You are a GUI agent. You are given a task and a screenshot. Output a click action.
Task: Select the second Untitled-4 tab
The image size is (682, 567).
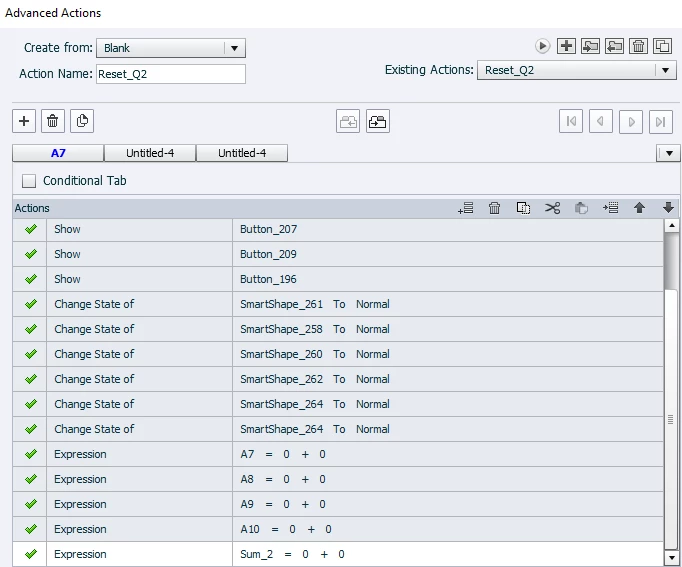coord(242,153)
